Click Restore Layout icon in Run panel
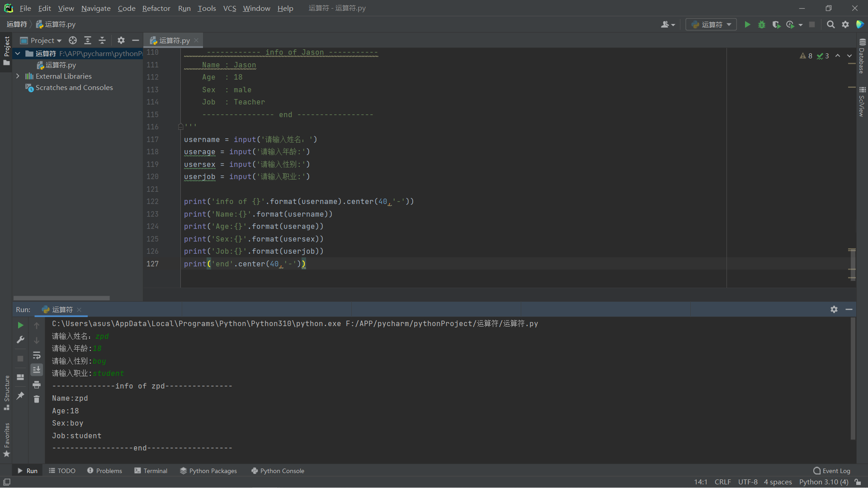Screen dimensions: 868x488 [20, 377]
